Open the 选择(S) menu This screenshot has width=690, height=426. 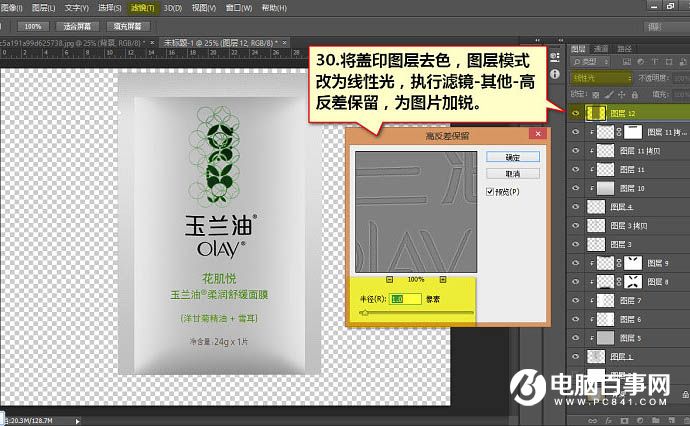coord(110,8)
